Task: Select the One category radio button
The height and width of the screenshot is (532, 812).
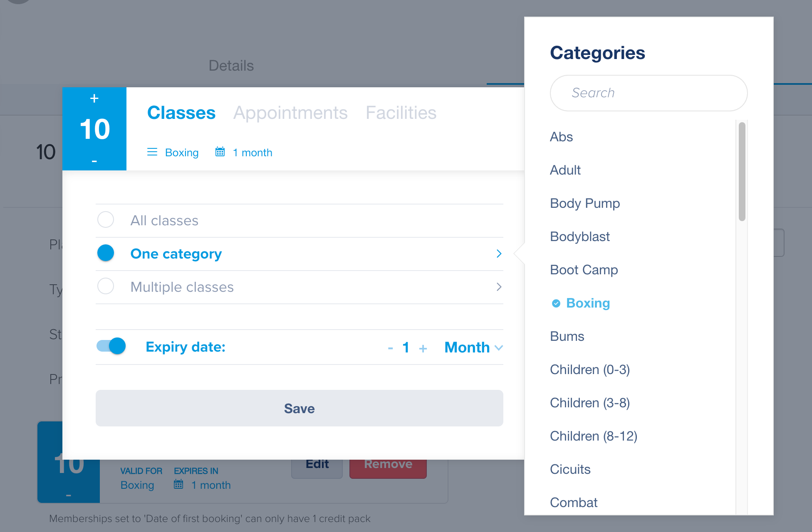Action: (x=106, y=253)
